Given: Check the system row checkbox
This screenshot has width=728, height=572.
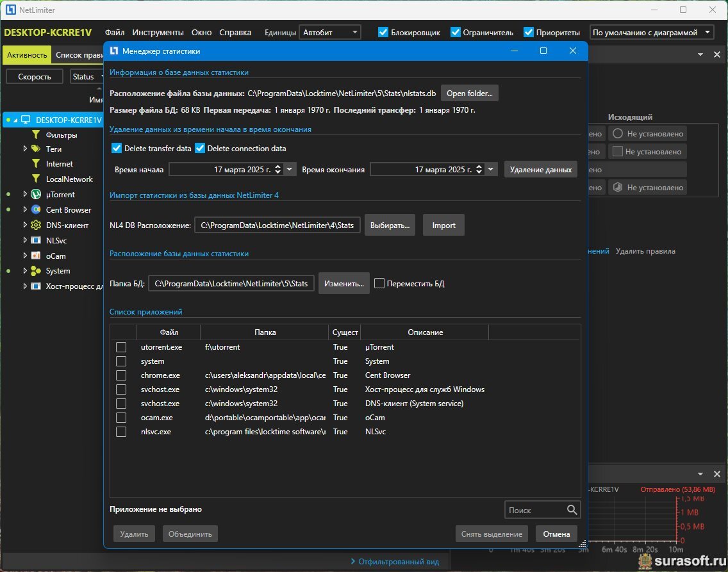Looking at the screenshot, I should (x=121, y=361).
